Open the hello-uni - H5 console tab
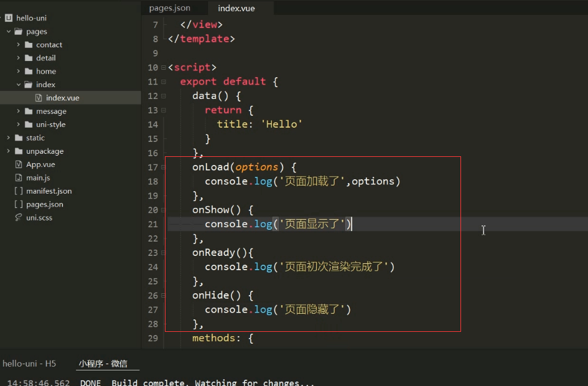Image resolution: width=588 pixels, height=386 pixels. coord(29,364)
